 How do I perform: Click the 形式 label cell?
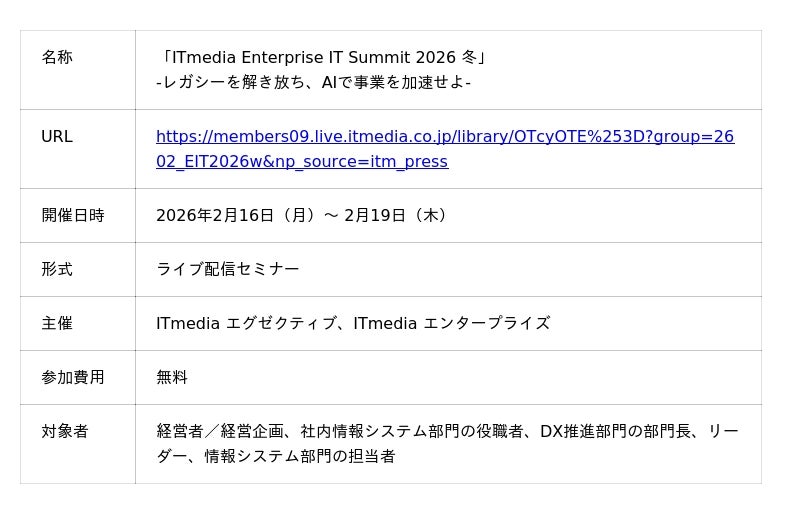coord(57,270)
